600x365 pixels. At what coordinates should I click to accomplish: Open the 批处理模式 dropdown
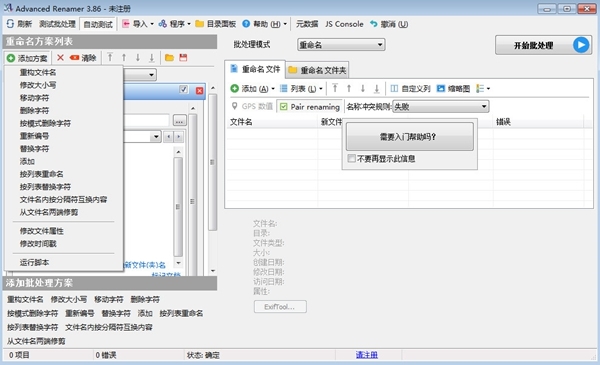click(x=341, y=45)
